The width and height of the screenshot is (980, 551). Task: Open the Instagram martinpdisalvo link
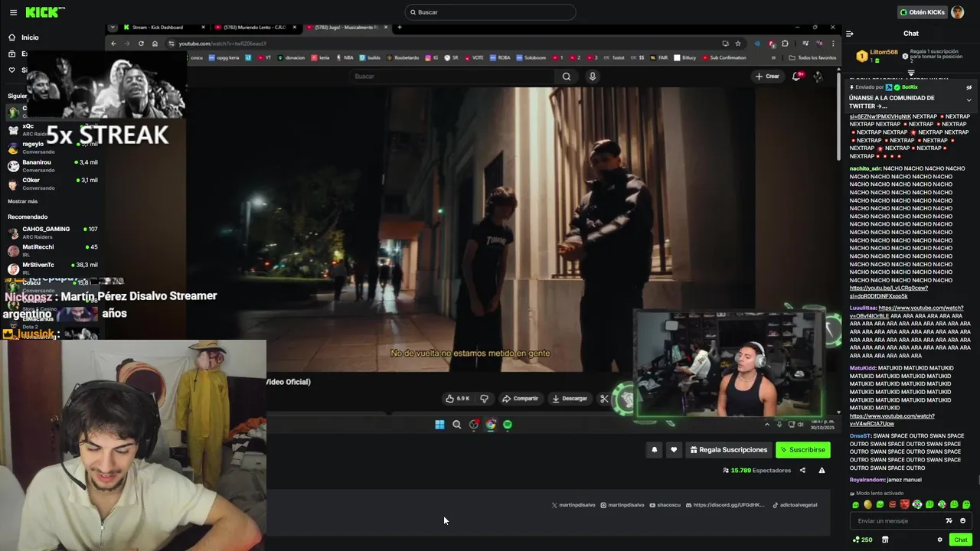click(622, 505)
